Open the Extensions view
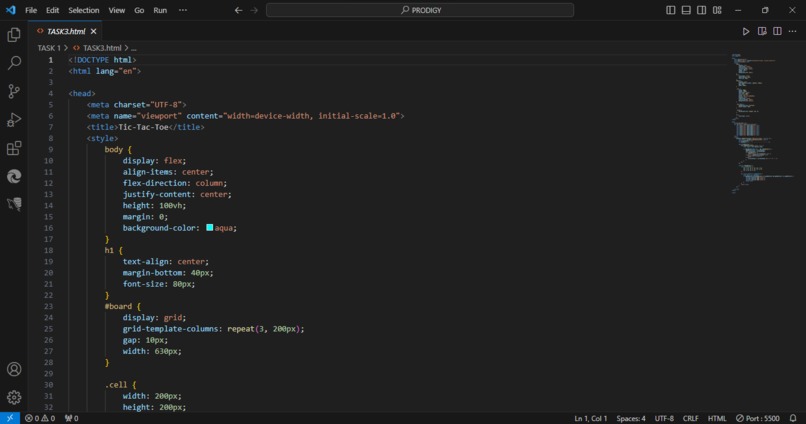Image resolution: width=806 pixels, height=424 pixels. [14, 148]
